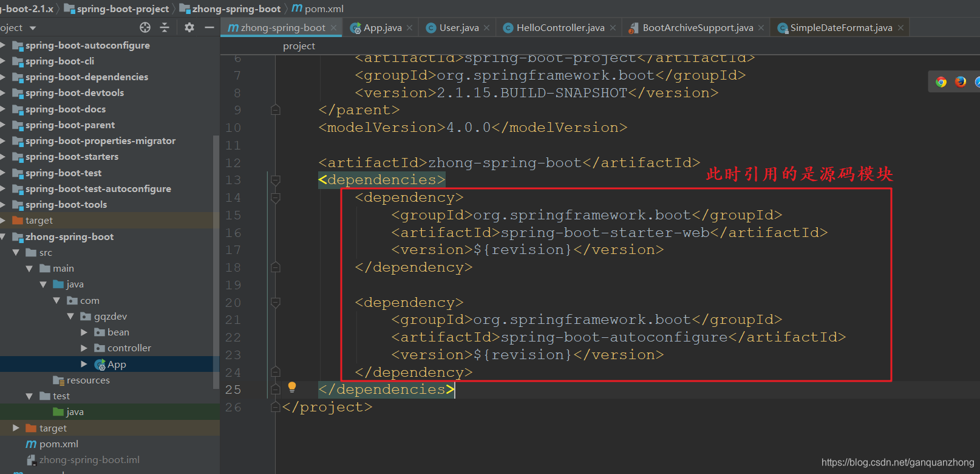Collapse the com package
The width and height of the screenshot is (980, 474).
tap(56, 301)
